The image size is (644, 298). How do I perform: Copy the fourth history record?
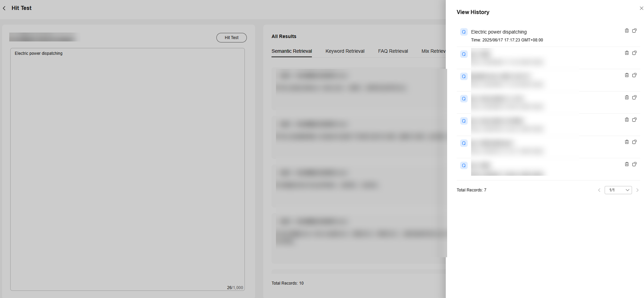pos(634,97)
